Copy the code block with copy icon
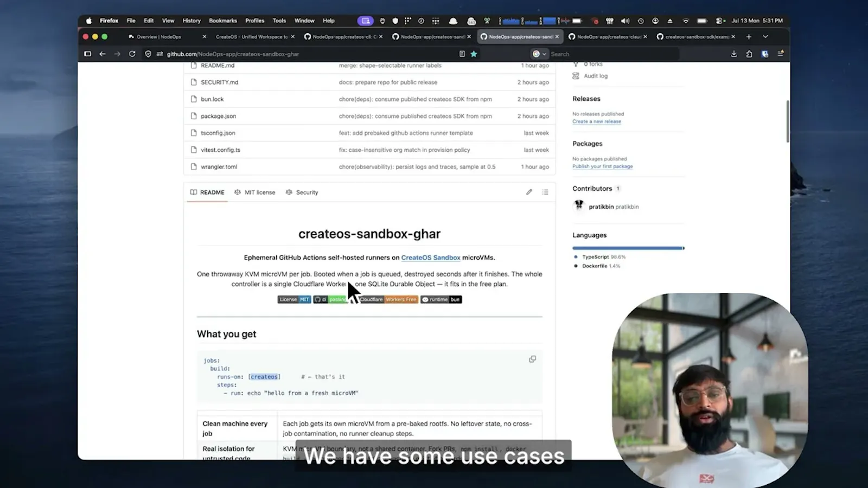Screen dimensions: 868x488 532,359
